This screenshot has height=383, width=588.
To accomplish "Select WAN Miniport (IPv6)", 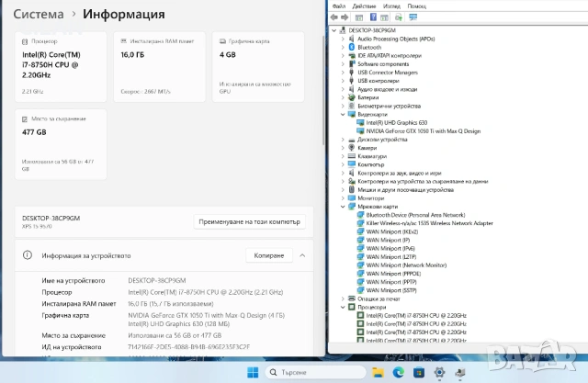I will (x=390, y=249).
